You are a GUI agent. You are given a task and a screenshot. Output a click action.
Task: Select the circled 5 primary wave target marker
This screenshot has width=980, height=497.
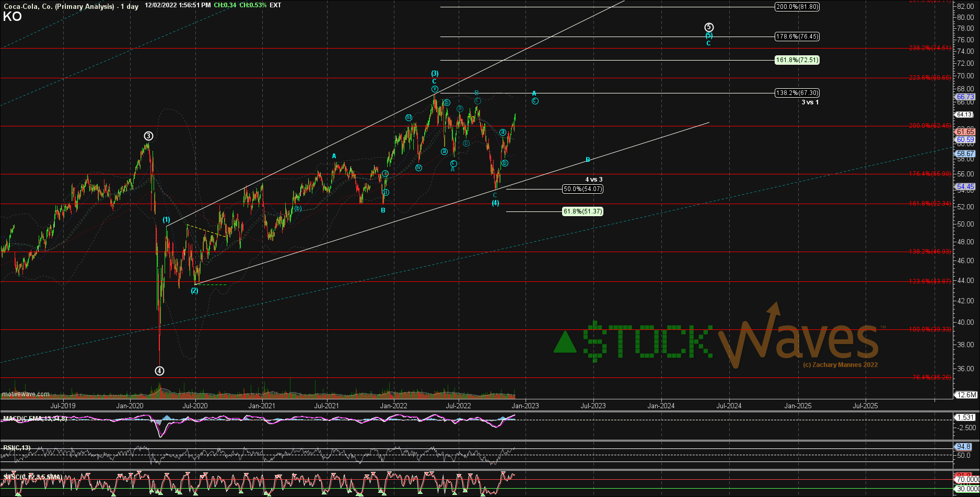pyautogui.click(x=709, y=27)
